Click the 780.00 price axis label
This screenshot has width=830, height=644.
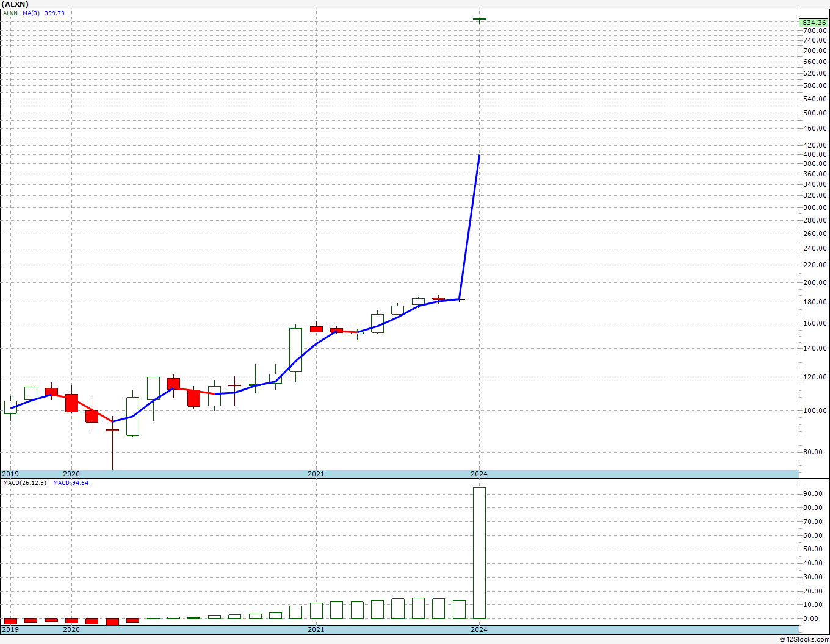click(x=815, y=30)
